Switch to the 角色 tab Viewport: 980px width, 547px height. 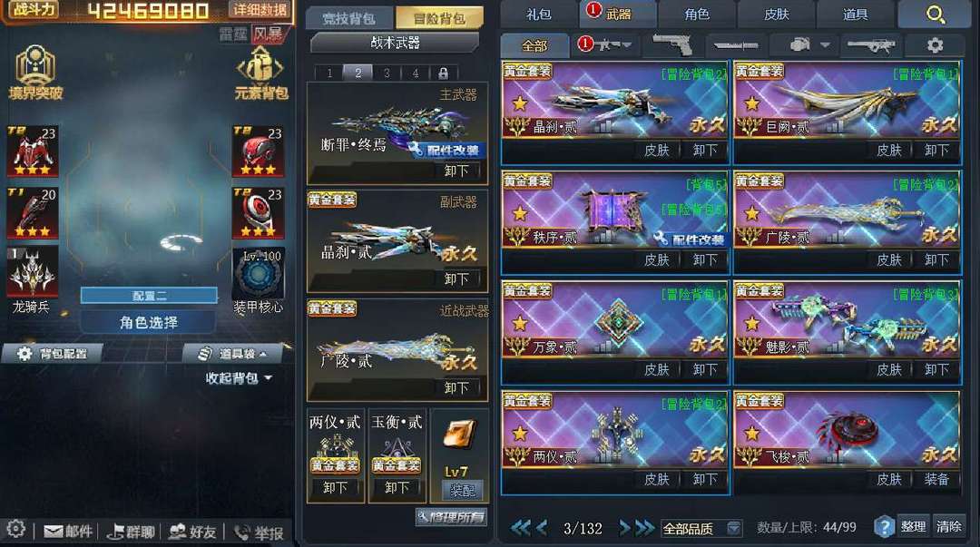(697, 14)
